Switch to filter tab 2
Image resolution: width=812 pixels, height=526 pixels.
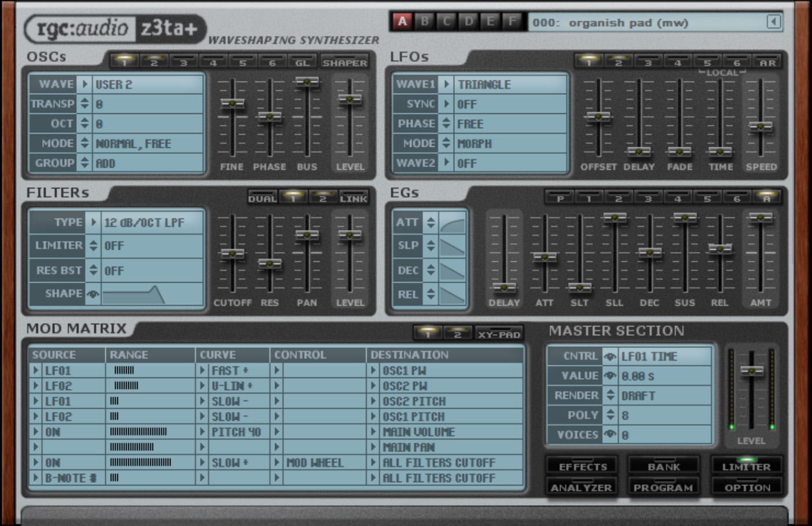[x=322, y=198]
